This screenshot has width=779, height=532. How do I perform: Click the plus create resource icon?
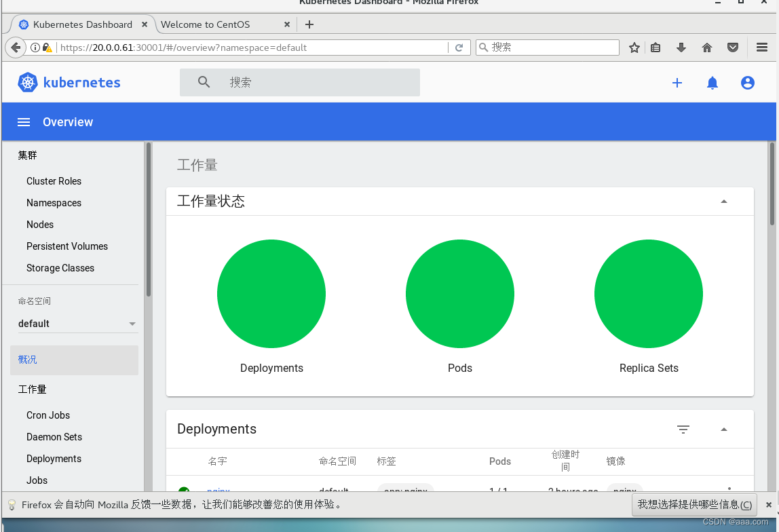click(x=677, y=83)
